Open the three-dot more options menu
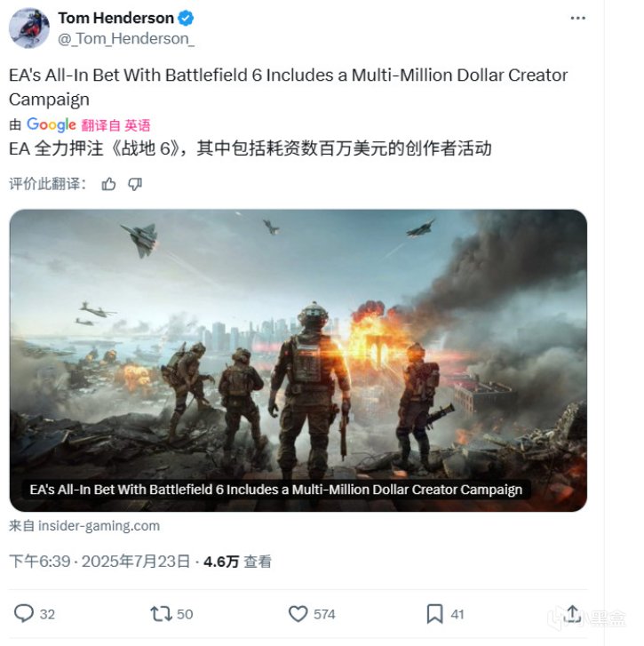The height and width of the screenshot is (646, 644). 577,18
